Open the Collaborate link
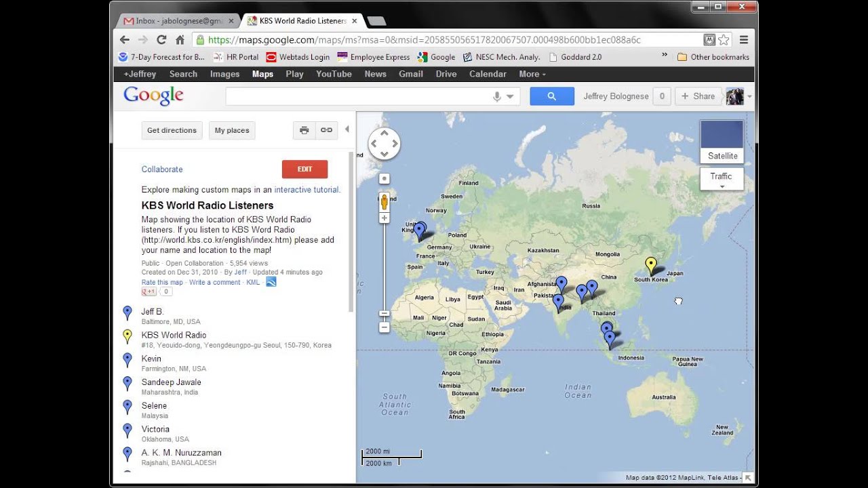The width and height of the screenshot is (868, 488). (162, 169)
